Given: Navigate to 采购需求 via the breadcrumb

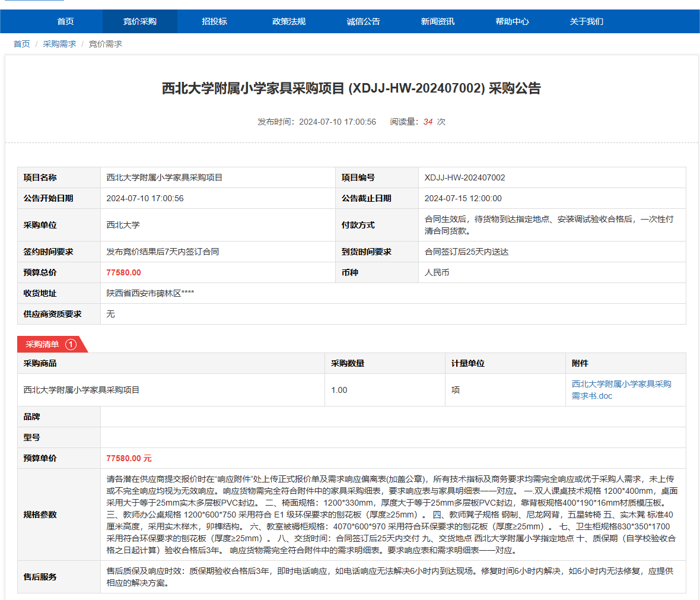Looking at the screenshot, I should click(59, 44).
